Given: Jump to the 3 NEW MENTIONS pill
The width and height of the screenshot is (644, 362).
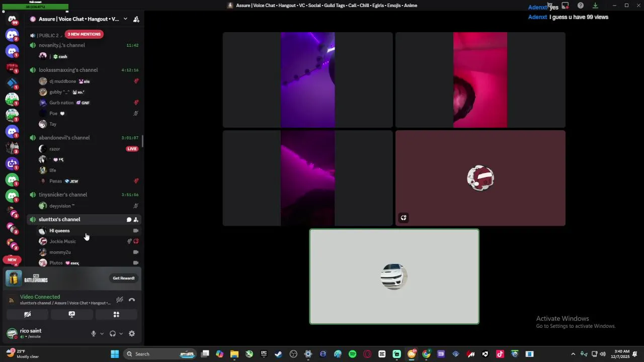Looking at the screenshot, I should point(84,34).
